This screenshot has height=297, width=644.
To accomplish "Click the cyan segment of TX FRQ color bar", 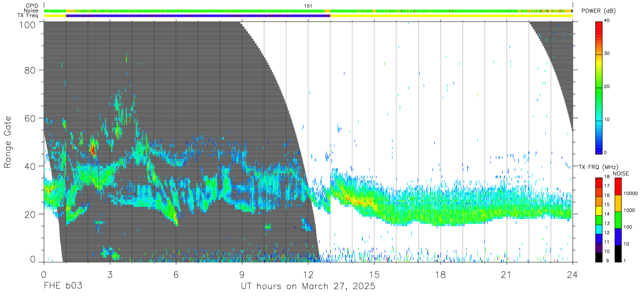I will tap(598, 229).
